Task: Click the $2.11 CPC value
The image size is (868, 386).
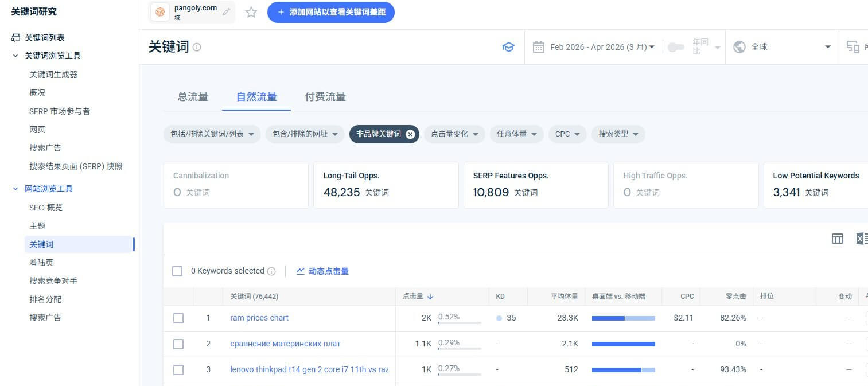Action: [x=683, y=318]
